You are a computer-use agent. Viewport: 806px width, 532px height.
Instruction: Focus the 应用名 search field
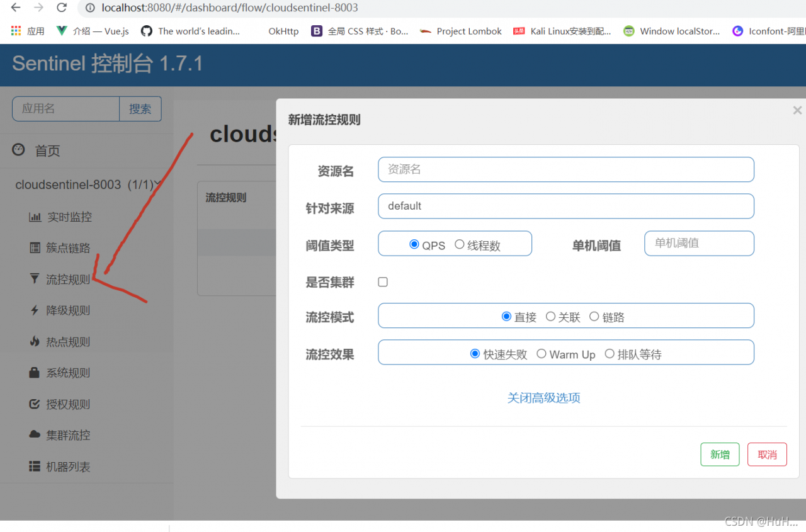coord(66,109)
